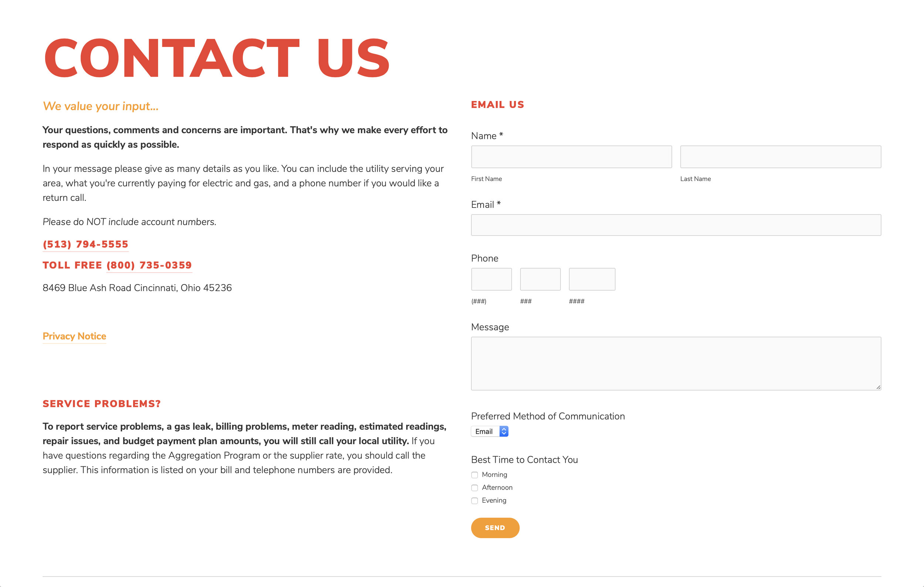Click the Message text area
The height and width of the screenshot is (587, 924).
tap(676, 362)
